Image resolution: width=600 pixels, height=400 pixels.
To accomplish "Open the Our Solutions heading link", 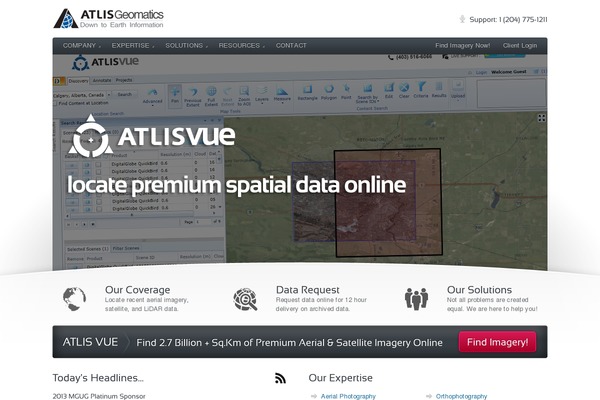I will click(x=479, y=290).
